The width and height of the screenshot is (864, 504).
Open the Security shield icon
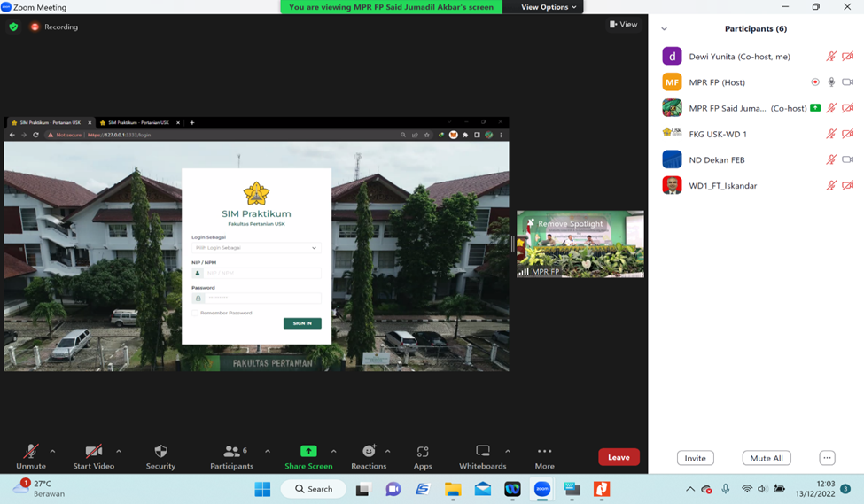pos(160,451)
